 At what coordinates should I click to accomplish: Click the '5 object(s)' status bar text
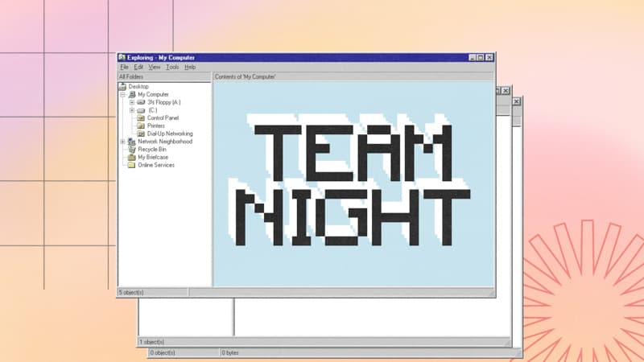coord(131,292)
